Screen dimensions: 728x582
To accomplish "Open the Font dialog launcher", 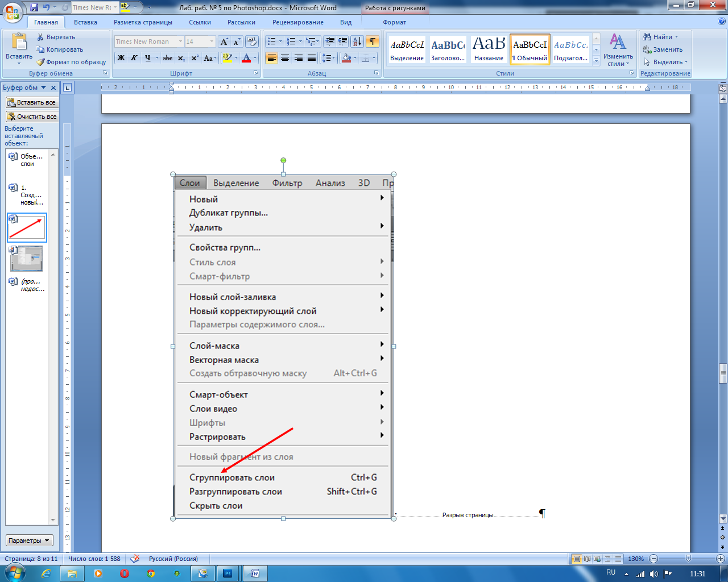I will click(x=257, y=73).
